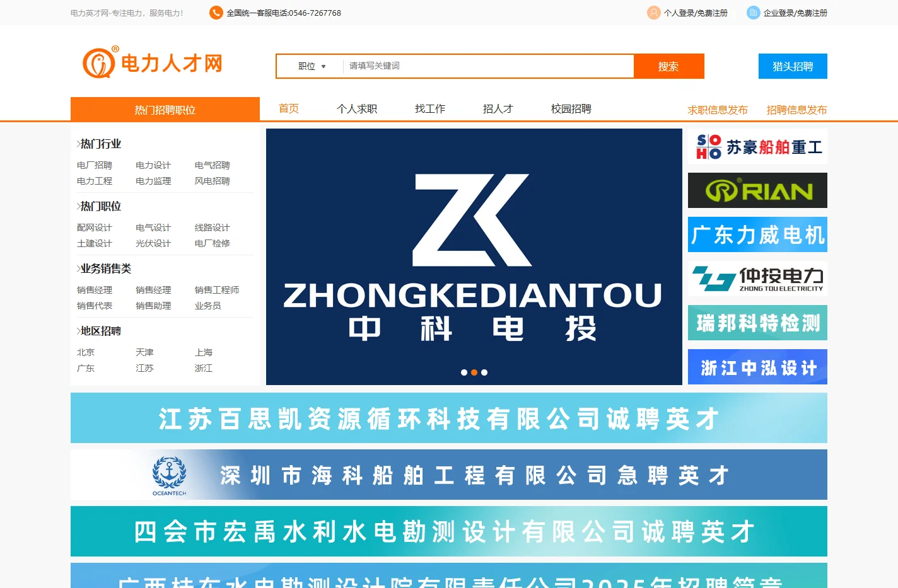Click the orange 搜索 button
Screen dimensions: 898x588
click(668, 66)
